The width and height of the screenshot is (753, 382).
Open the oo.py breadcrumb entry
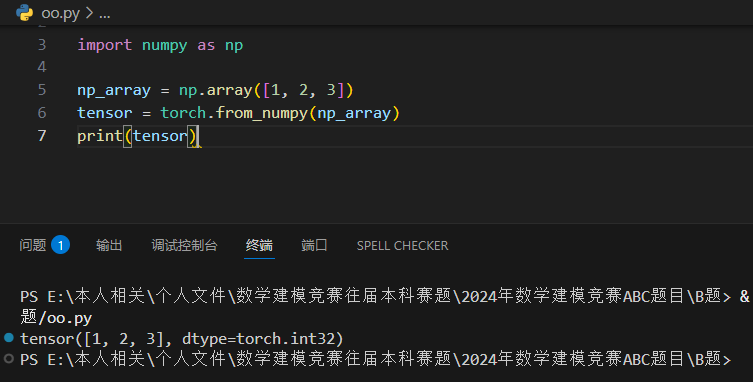click(x=61, y=13)
